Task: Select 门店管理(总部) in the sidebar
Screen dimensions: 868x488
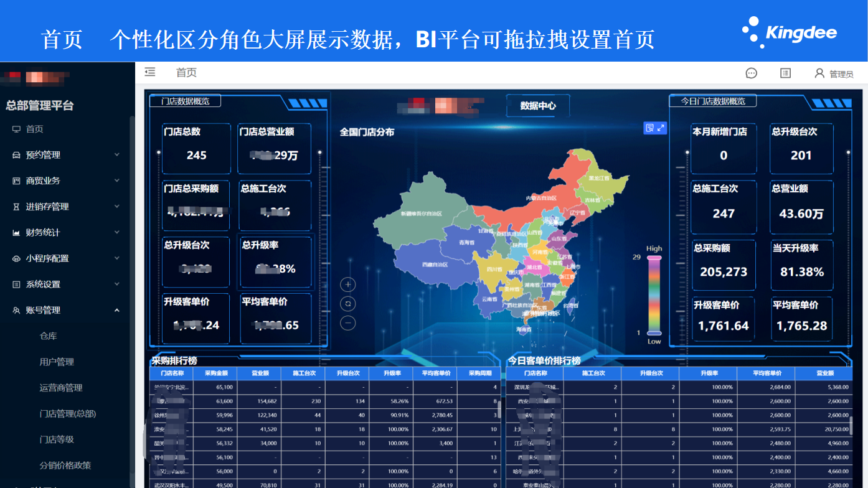Action: [x=67, y=413]
